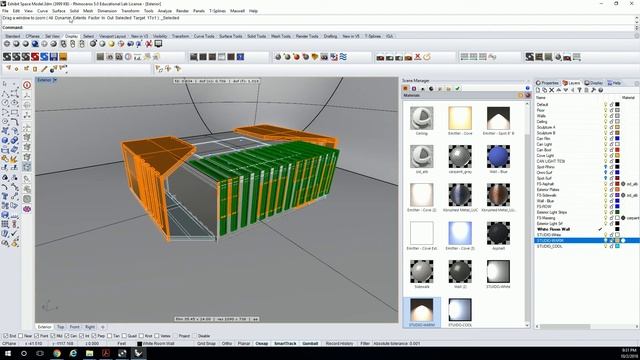This screenshot has height=360, width=640.
Task: Click the layer Tools hammer icon
Action: click(x=593, y=90)
